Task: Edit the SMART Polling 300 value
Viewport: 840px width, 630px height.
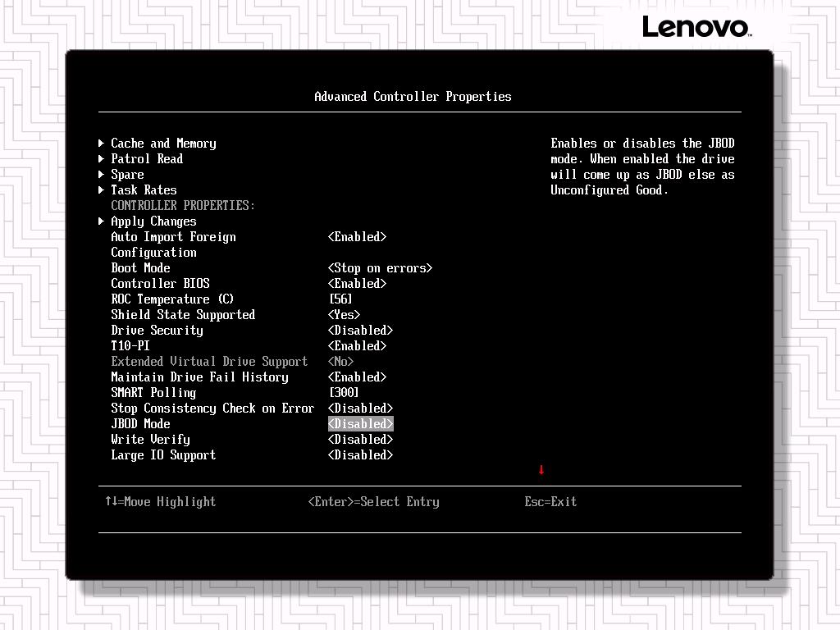Action: 344,393
